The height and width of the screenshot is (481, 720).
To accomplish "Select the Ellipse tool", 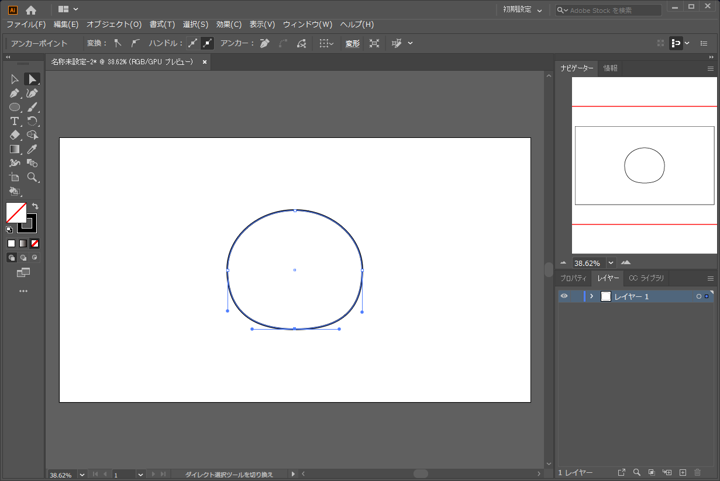I will click(x=14, y=107).
